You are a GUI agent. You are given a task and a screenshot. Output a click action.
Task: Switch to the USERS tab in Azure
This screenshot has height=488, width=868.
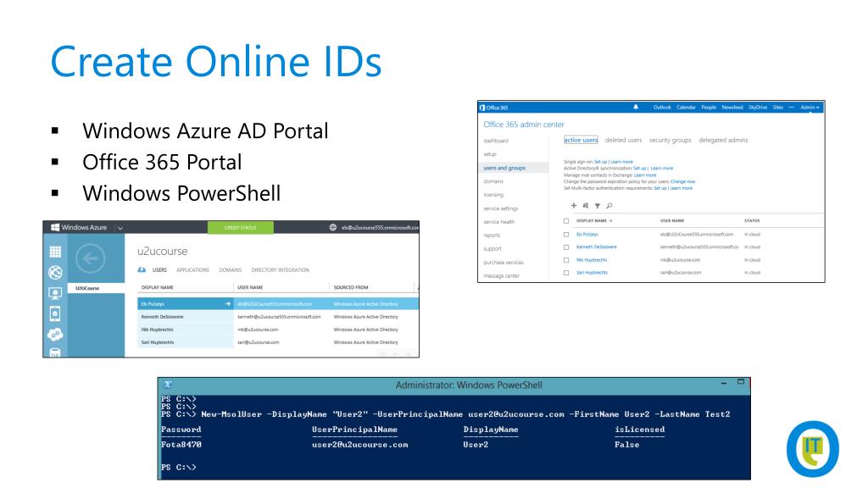click(159, 270)
